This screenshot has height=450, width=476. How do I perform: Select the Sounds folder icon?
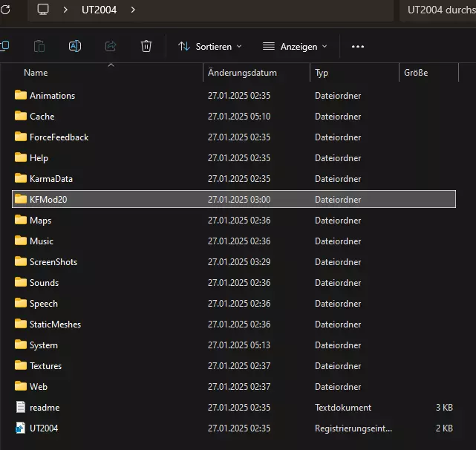21,282
